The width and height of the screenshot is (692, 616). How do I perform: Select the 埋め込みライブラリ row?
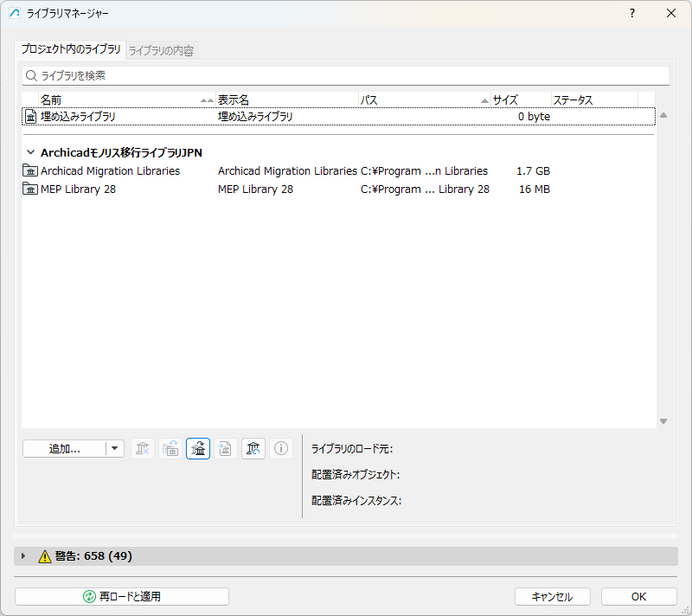pyautogui.click(x=338, y=117)
